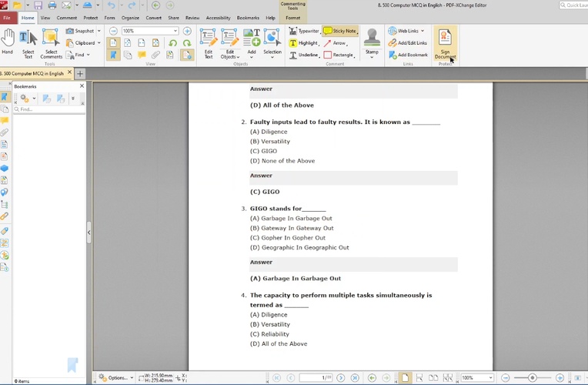
Task: Choose the Highlight text tool
Action: (x=304, y=43)
